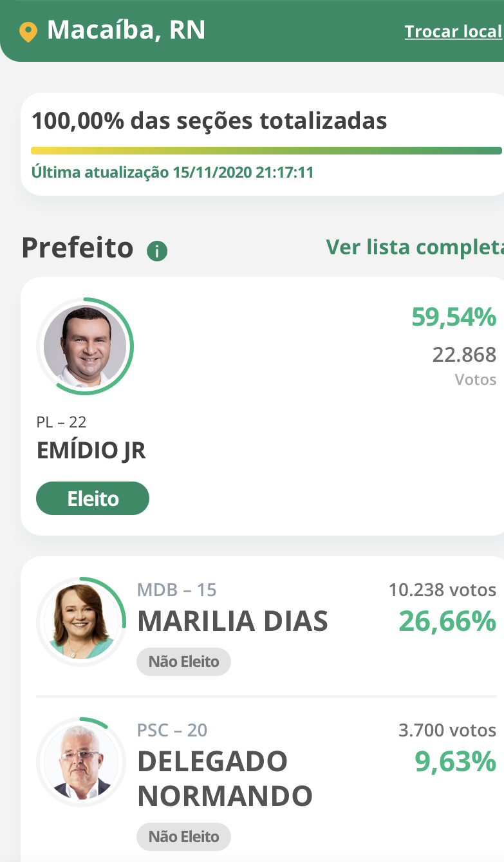
Task: Click the EMÍDIO JR candidate name
Action: click(91, 451)
